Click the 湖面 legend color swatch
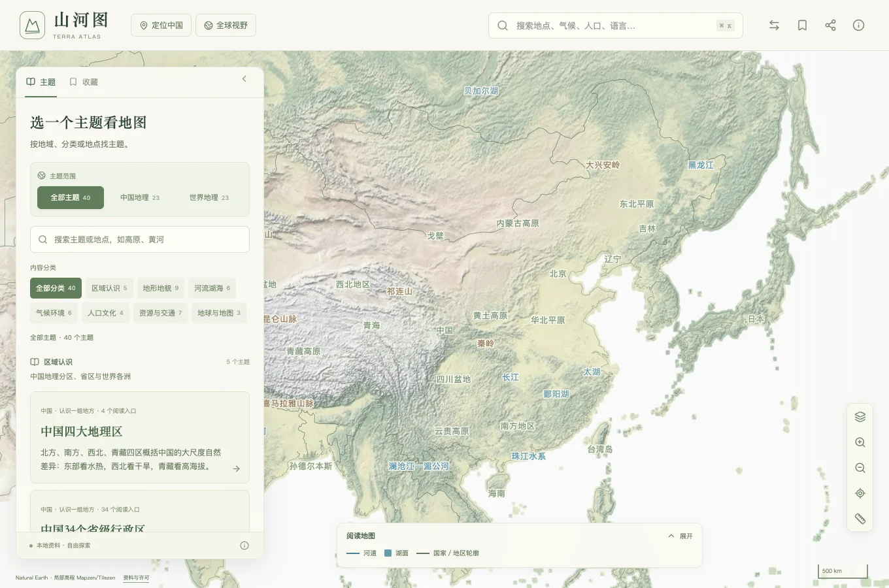This screenshot has width=889, height=588. click(388, 553)
